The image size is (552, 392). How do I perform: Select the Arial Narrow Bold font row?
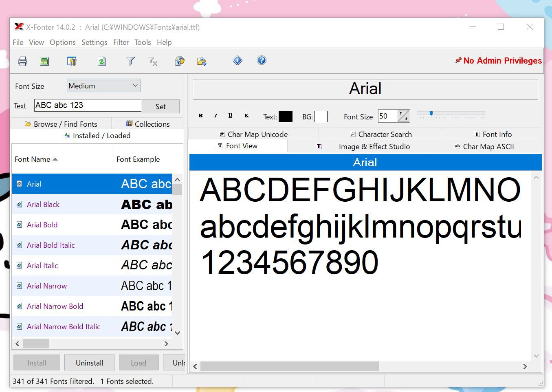pyautogui.click(x=92, y=306)
